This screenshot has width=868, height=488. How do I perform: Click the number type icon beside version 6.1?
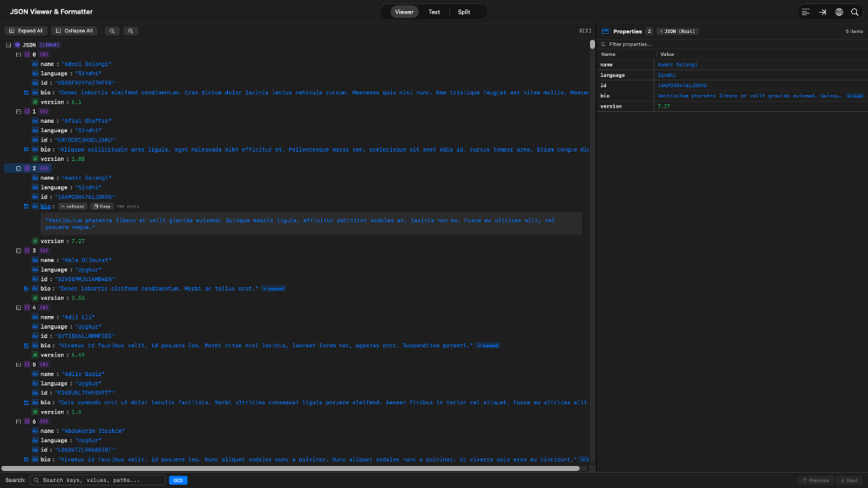point(35,103)
